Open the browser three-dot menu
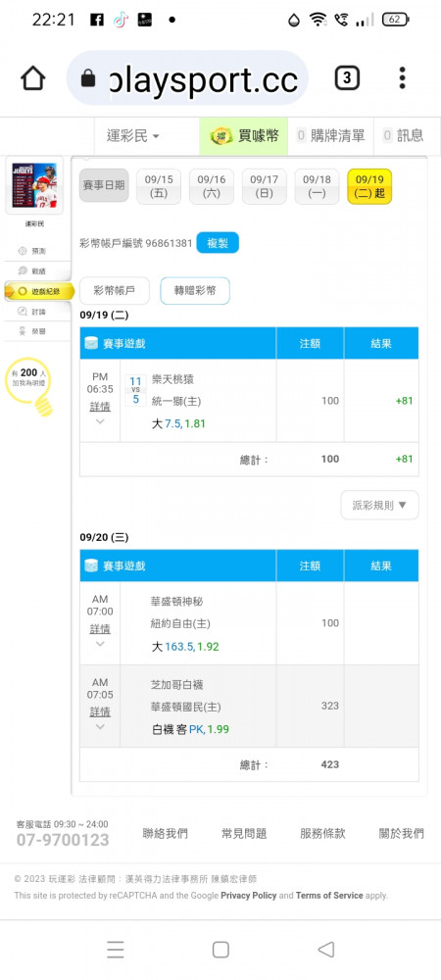Screen dimensions: 441x980 pyautogui.click(x=402, y=78)
